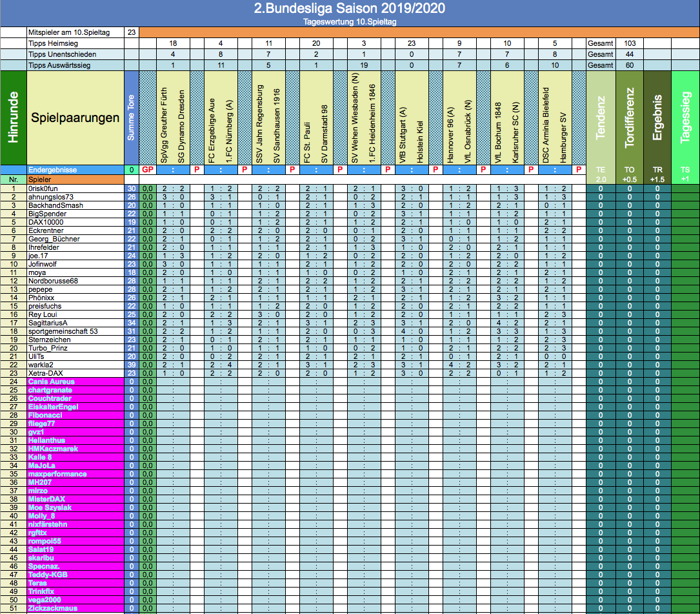The width and height of the screenshot is (700, 614).
Task: Click inactive player 'Zickzackmaus'
Action: click(x=53, y=608)
